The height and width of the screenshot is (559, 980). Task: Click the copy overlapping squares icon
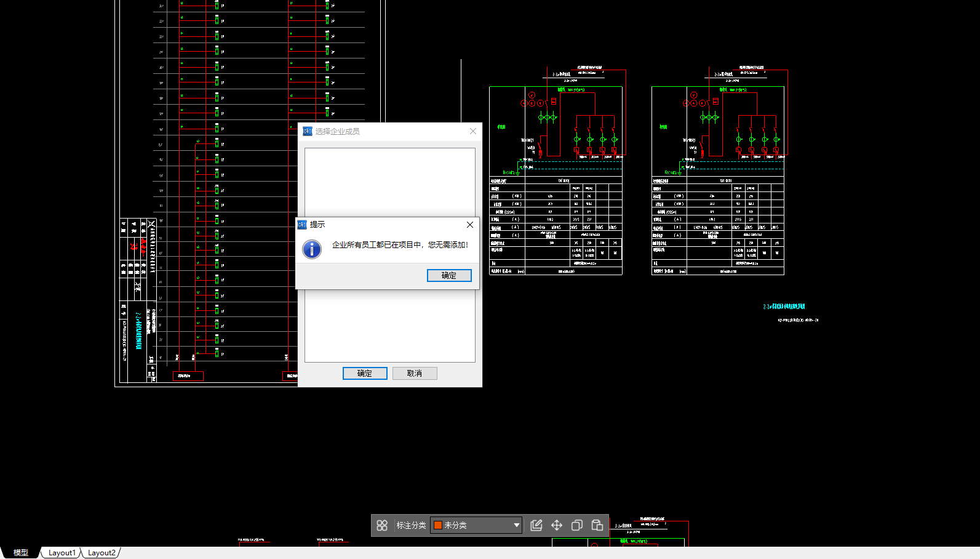click(577, 525)
